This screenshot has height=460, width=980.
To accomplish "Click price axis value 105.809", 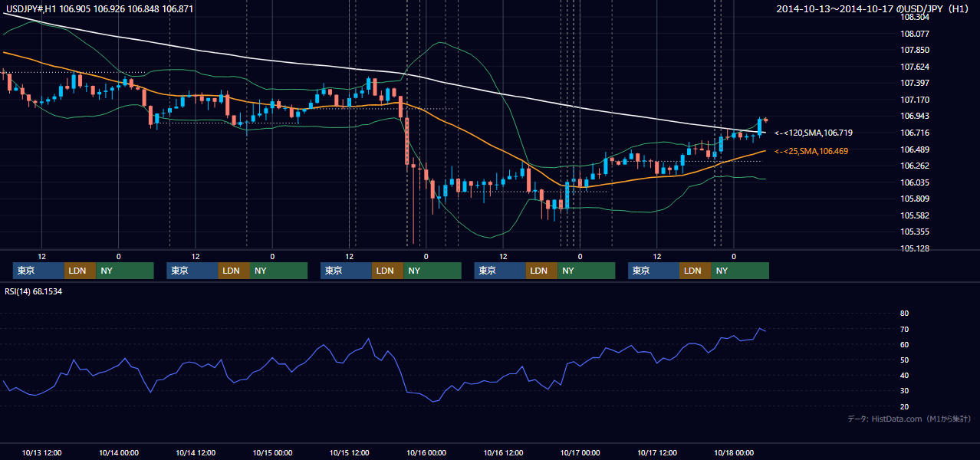I will 915,199.
